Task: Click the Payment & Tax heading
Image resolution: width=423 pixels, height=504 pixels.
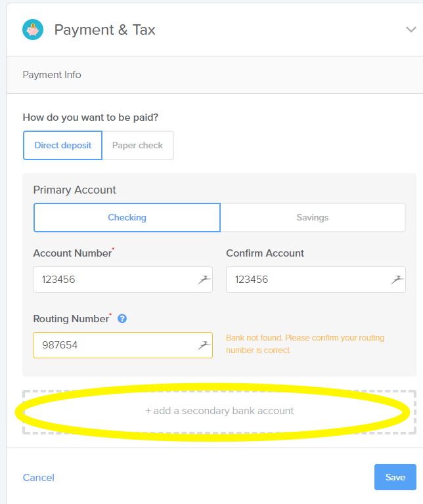Action: click(x=105, y=30)
